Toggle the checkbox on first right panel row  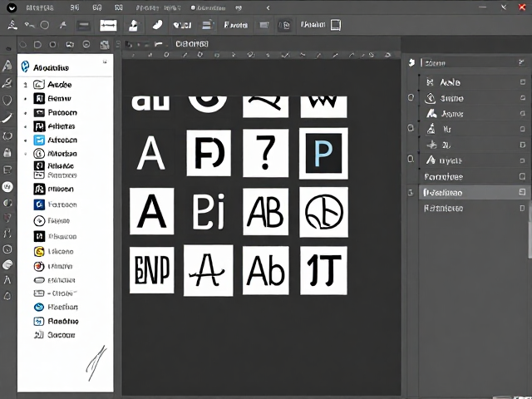tap(523, 81)
